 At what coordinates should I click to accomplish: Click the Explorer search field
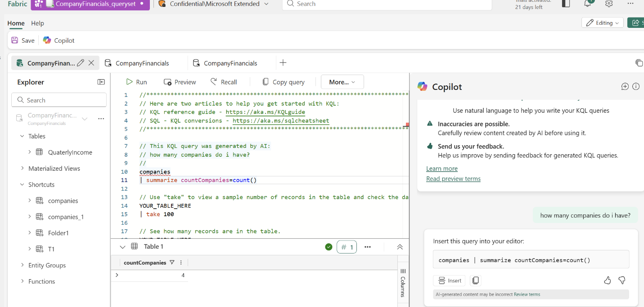tap(59, 100)
